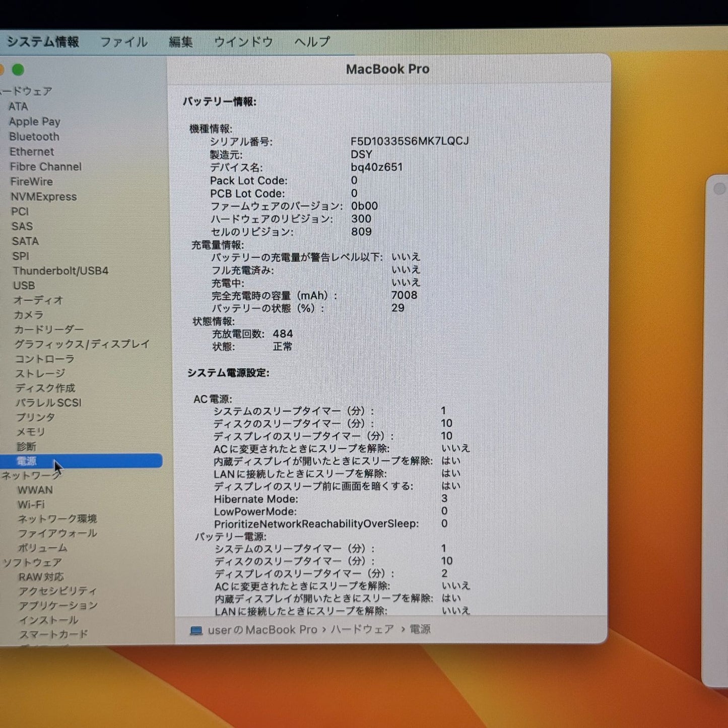This screenshot has height=728, width=728.
Task: Select Fibre Channel in the sidebar
Action: 46,167
